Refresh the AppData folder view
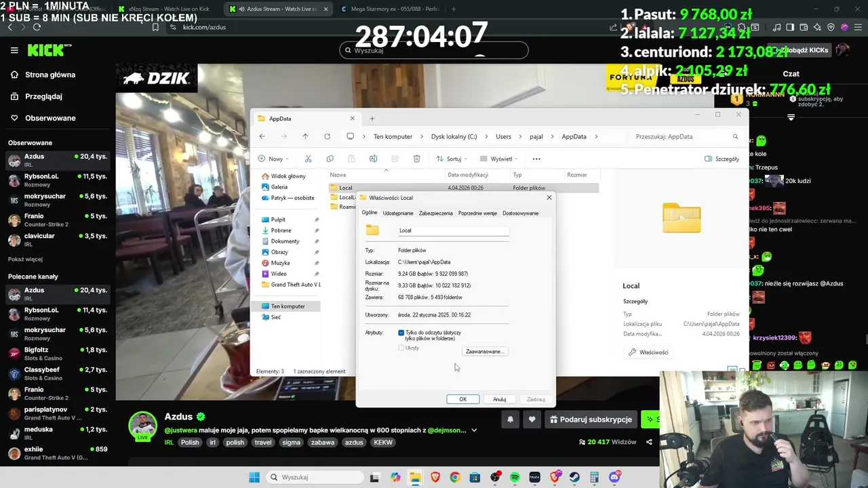This screenshot has height=488, width=868. pos(327,136)
